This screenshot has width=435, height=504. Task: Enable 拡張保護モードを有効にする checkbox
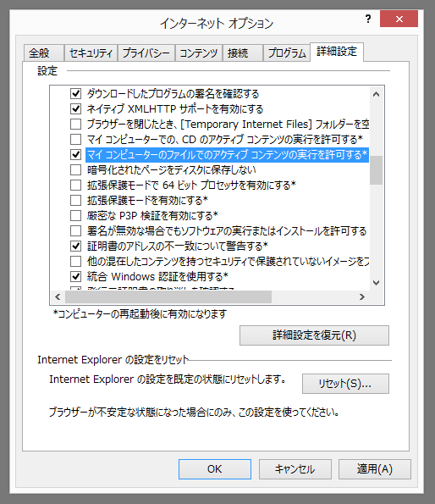pos(76,200)
